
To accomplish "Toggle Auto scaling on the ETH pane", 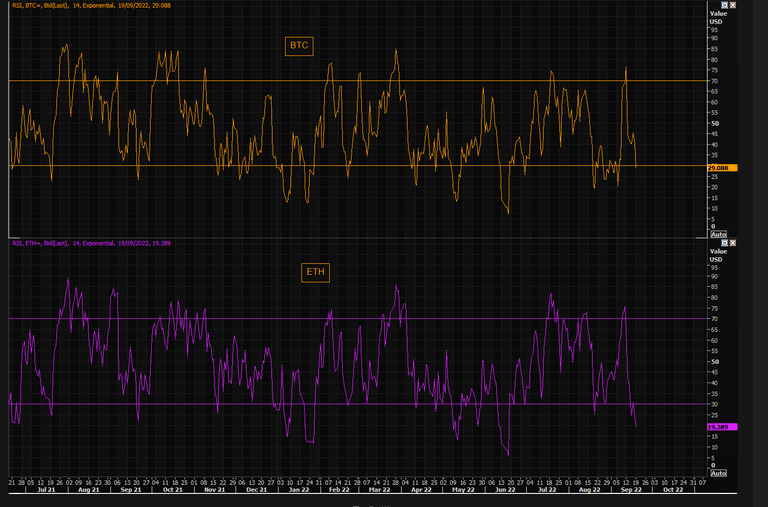I will tap(718, 472).
